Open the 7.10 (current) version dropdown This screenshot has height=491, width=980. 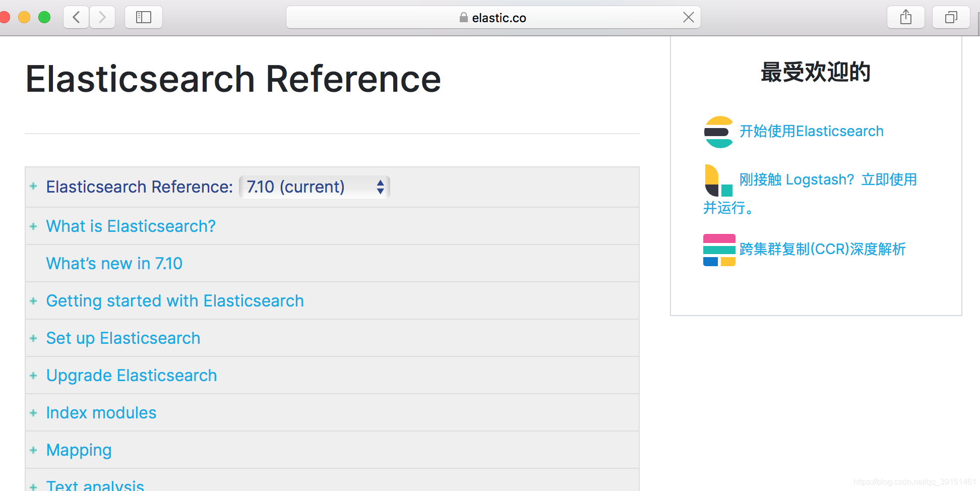pos(315,187)
